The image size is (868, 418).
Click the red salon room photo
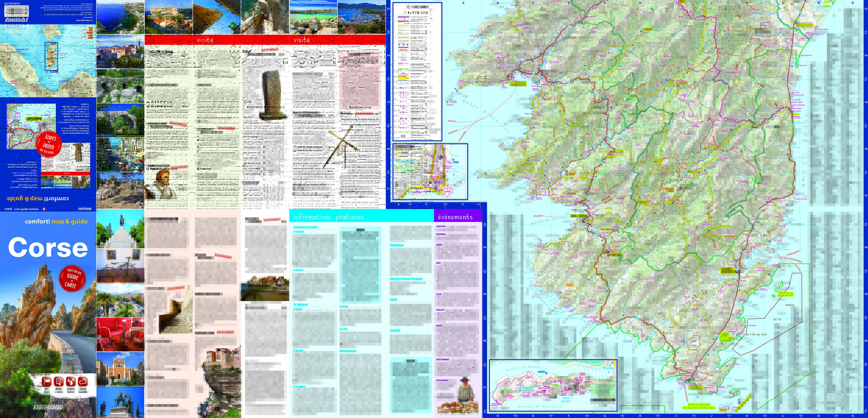tap(120, 334)
